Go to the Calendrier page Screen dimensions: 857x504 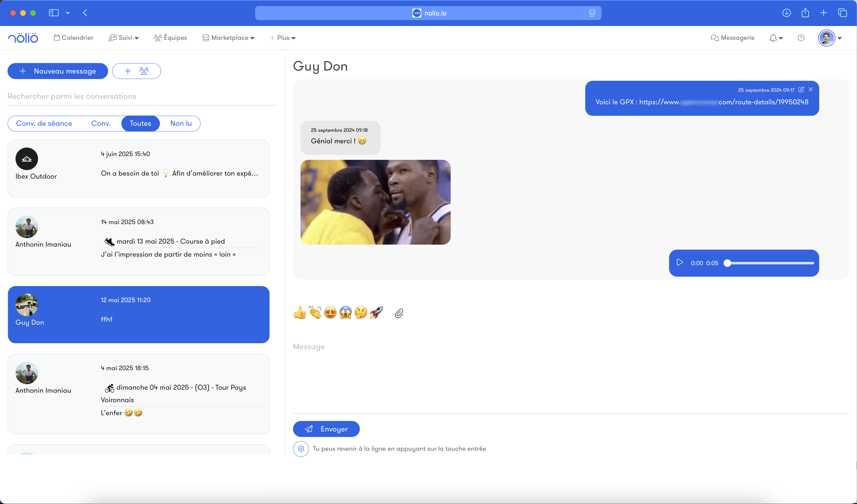74,38
